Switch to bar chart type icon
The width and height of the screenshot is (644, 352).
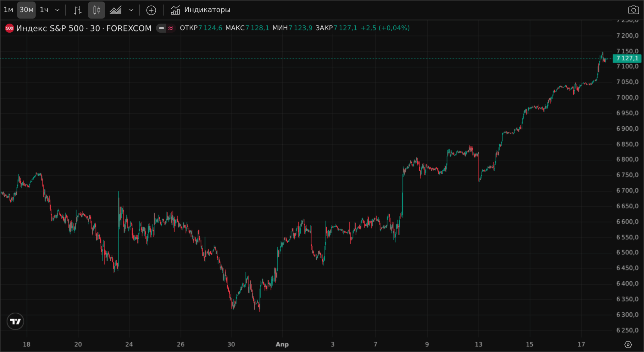click(78, 10)
